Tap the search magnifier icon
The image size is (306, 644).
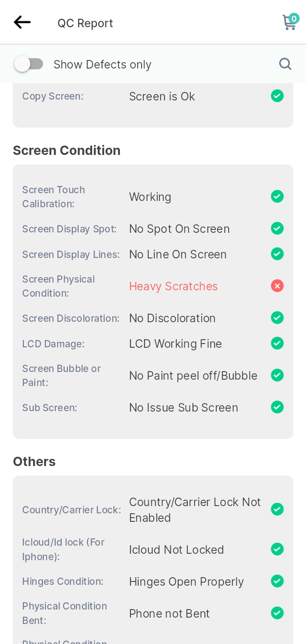(x=285, y=64)
